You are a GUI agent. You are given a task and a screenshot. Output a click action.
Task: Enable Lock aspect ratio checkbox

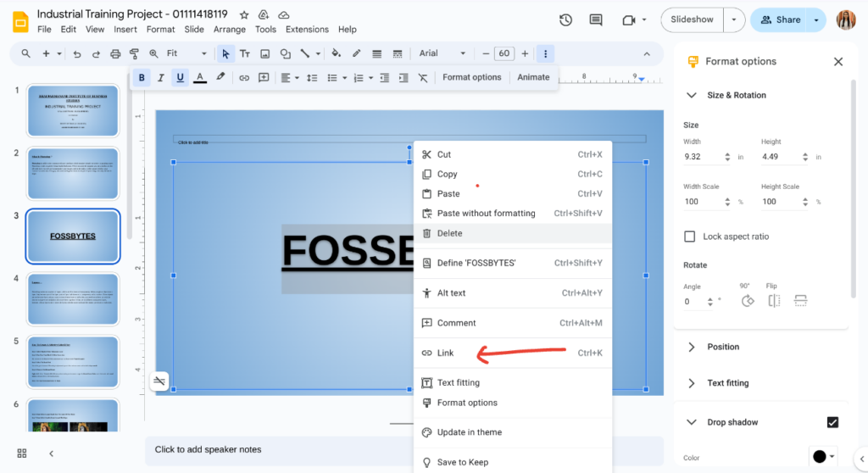coord(689,236)
